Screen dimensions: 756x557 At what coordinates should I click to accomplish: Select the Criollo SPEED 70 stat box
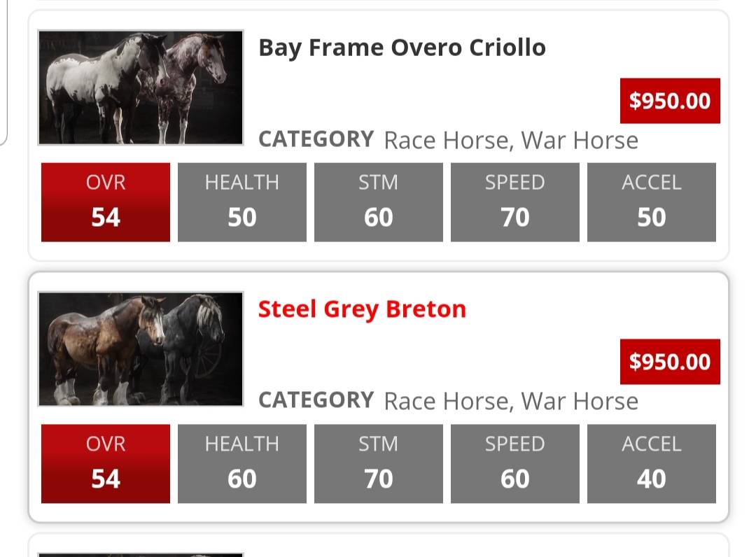[515, 202]
